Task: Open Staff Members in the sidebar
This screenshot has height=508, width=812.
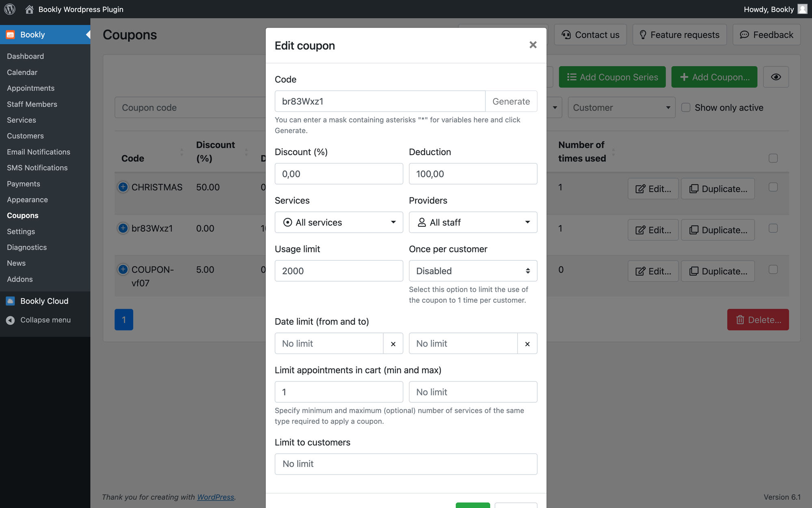Action: [32, 104]
